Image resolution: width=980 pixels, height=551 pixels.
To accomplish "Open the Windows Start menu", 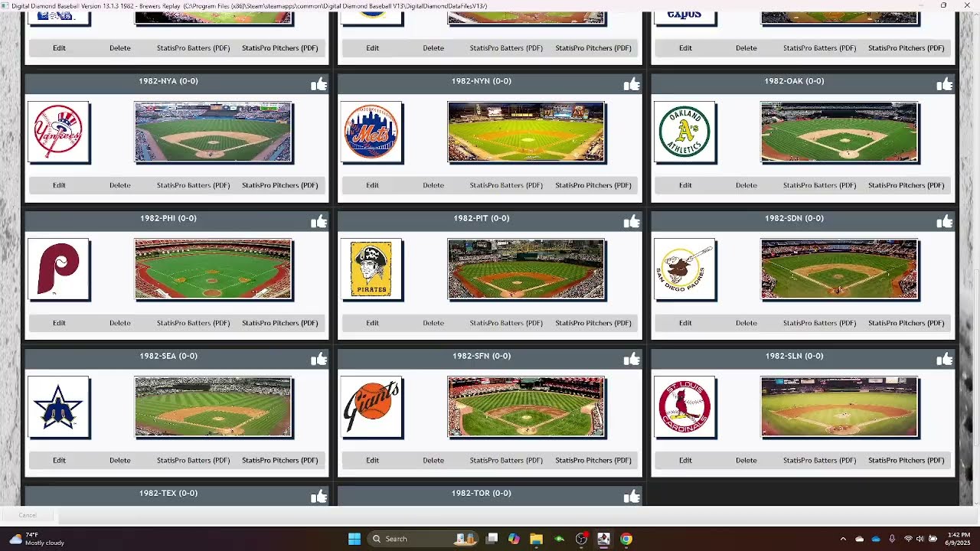I will [x=354, y=539].
